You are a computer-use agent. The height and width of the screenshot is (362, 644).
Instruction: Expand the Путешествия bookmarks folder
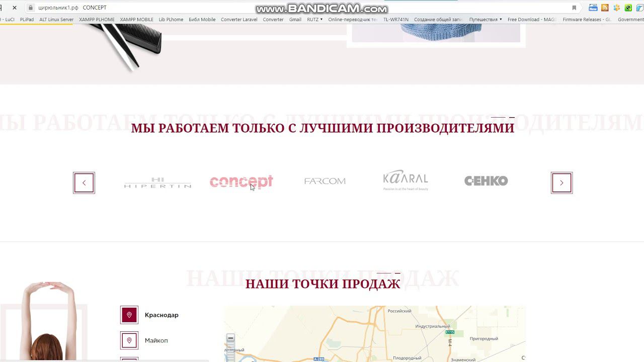(x=486, y=20)
